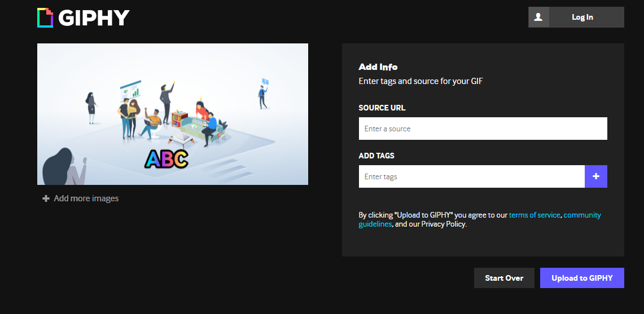Click the plus icon beside Add more images
Viewport: 644px width, 314px height.
tap(46, 198)
